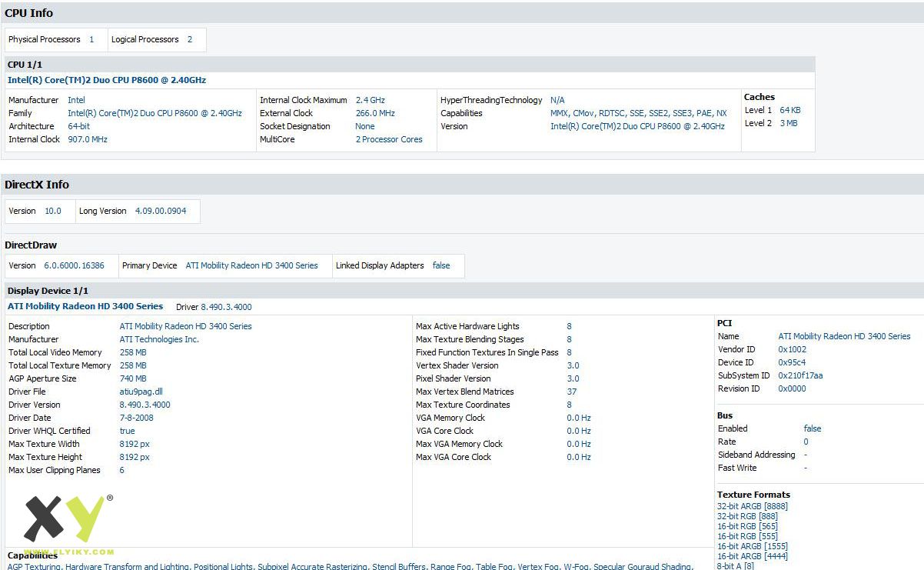Image resolution: width=924 pixels, height=570 pixels.
Task: Select the "Max VGA Core Clock" value
Action: [579, 457]
